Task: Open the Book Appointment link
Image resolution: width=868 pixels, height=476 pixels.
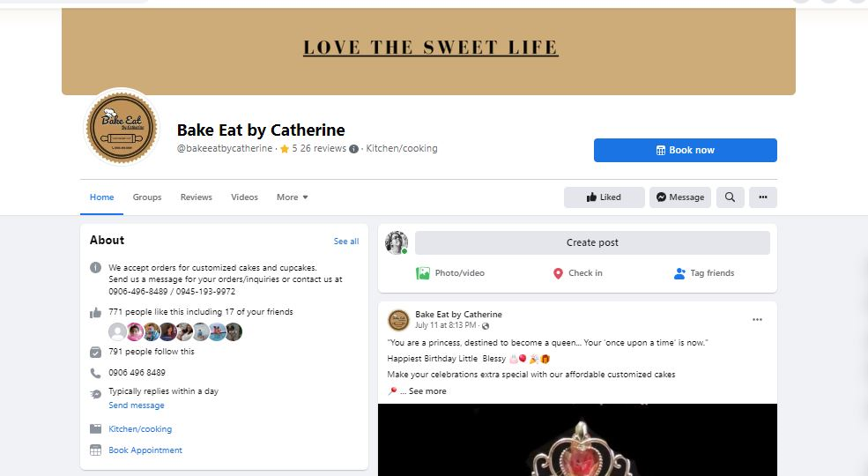Action: click(x=145, y=450)
